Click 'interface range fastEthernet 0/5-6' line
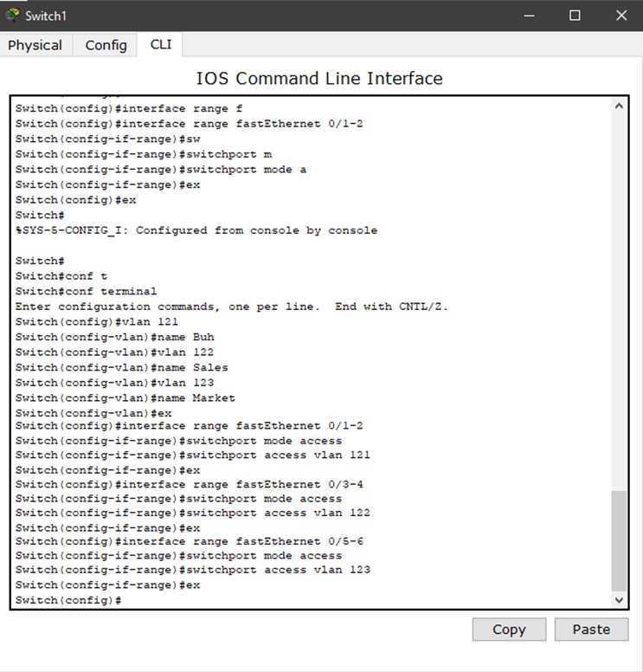The width and height of the screenshot is (643, 672). pos(190,542)
